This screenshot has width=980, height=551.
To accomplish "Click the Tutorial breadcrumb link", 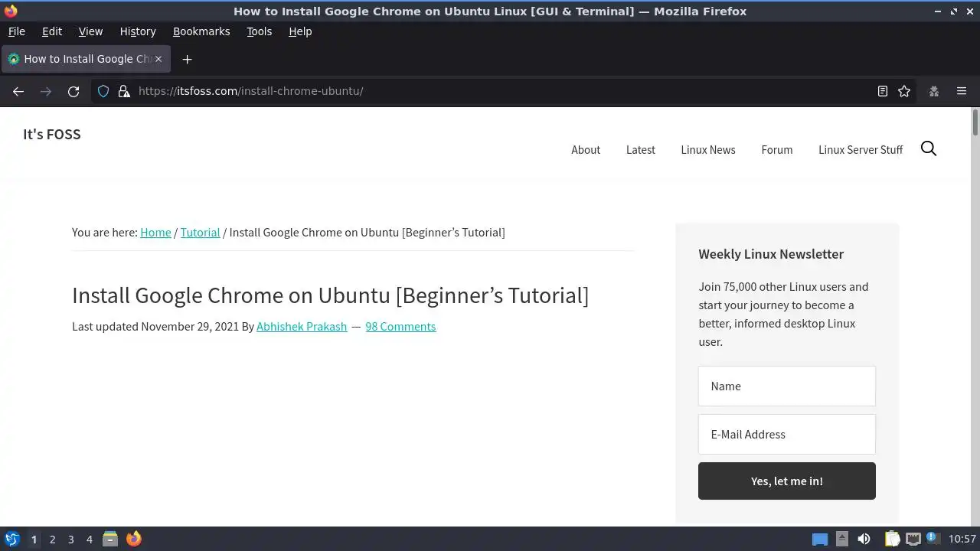I will click(200, 232).
